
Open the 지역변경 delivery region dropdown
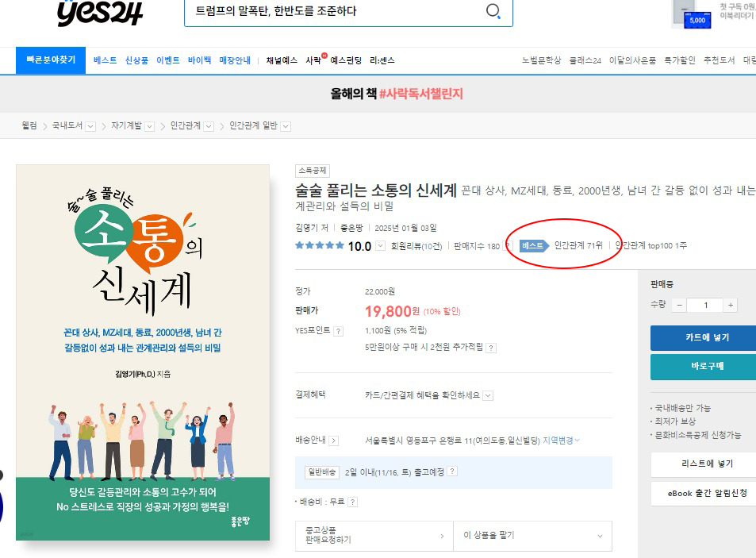(x=561, y=441)
